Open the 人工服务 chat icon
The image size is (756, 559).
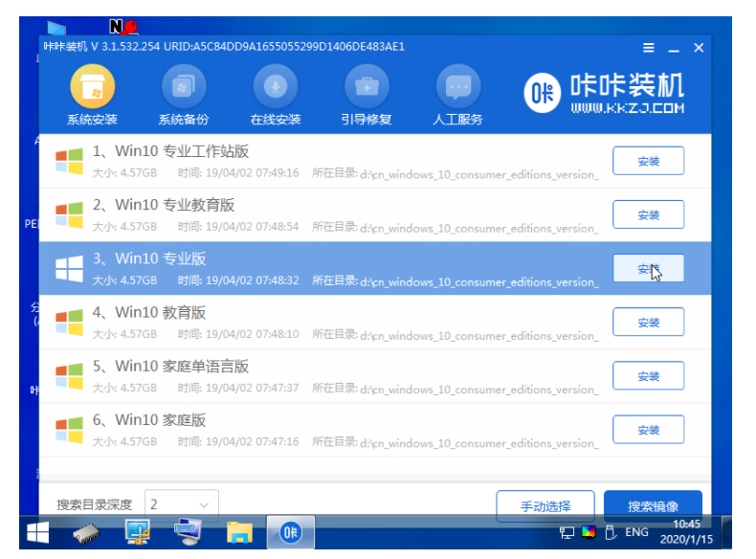click(x=458, y=87)
